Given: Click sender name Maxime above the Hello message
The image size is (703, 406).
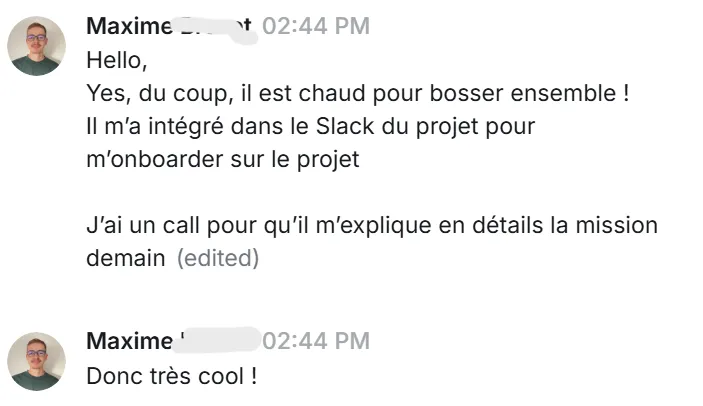Looking at the screenshot, I should 129,26.
